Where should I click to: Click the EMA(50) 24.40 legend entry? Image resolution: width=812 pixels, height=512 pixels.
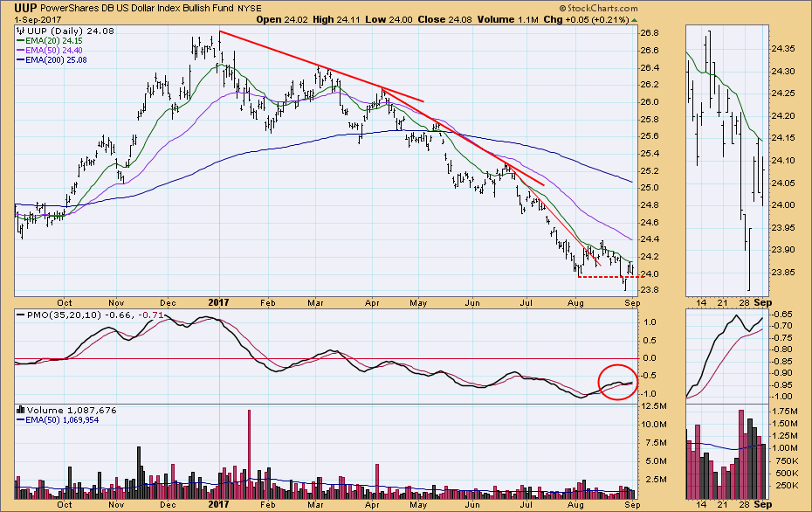click(50, 51)
